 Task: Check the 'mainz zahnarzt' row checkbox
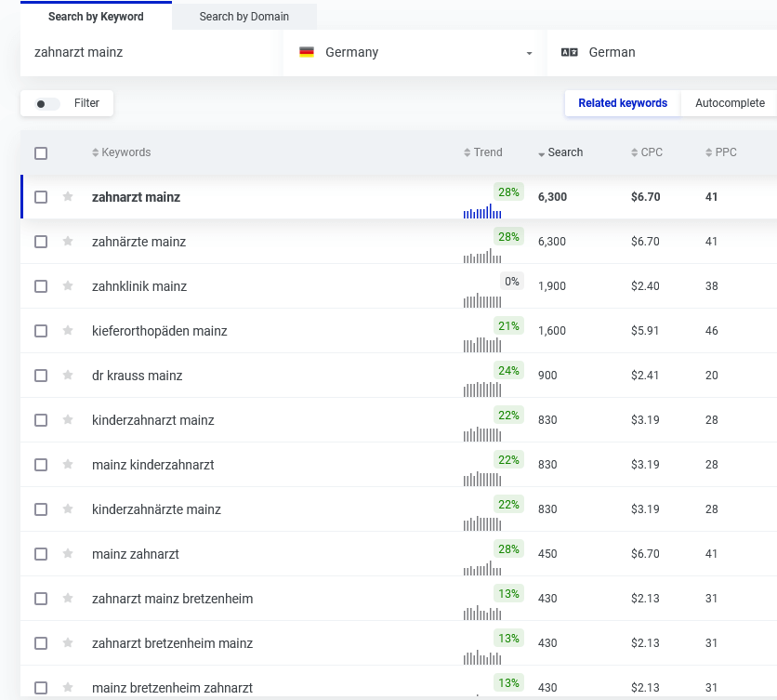[x=41, y=554]
